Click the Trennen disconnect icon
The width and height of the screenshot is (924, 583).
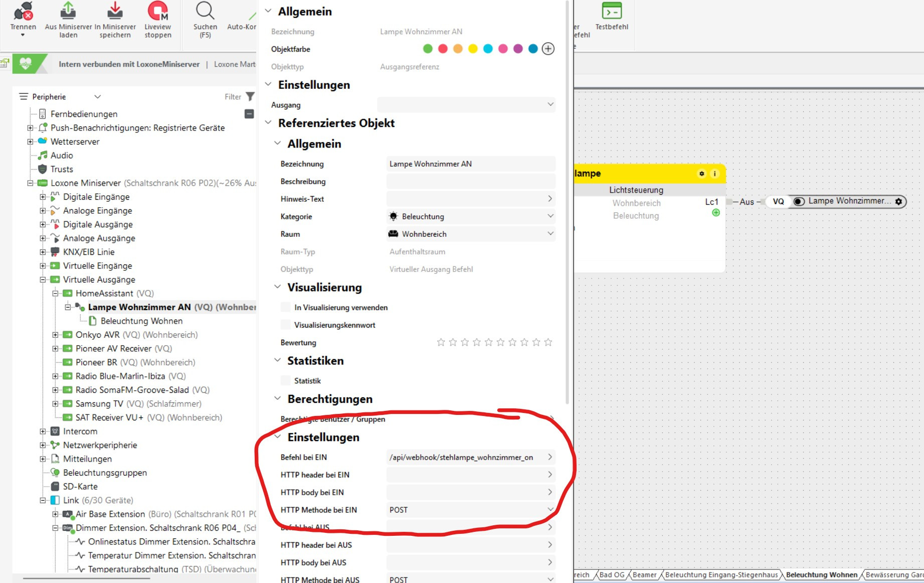point(23,11)
